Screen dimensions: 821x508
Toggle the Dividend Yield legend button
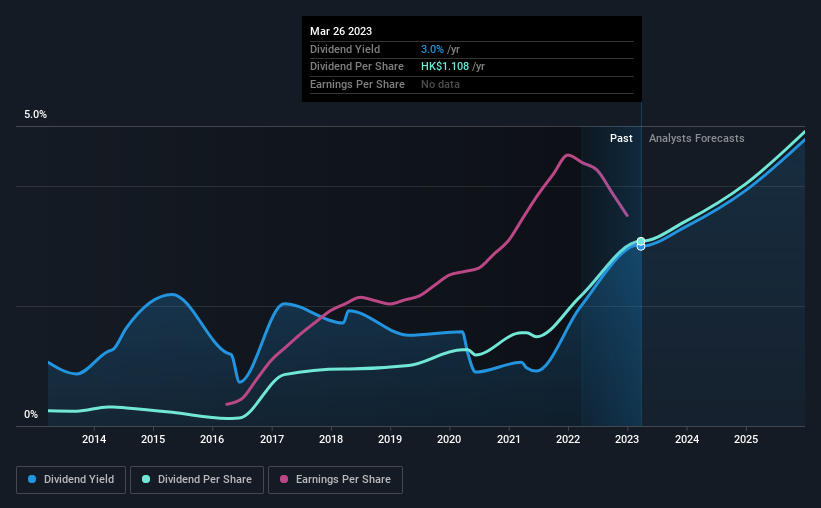[71, 480]
